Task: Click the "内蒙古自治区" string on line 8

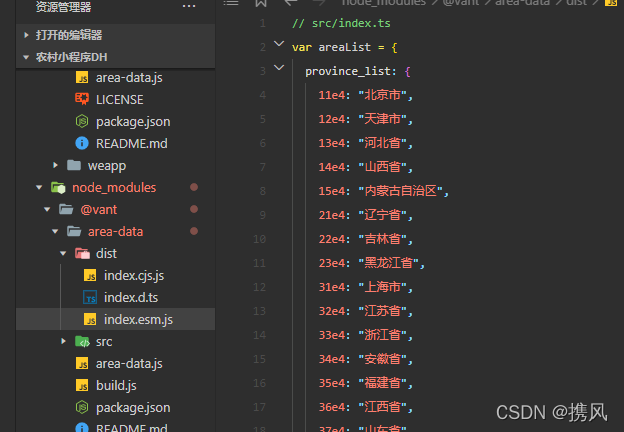Action: click(400, 191)
